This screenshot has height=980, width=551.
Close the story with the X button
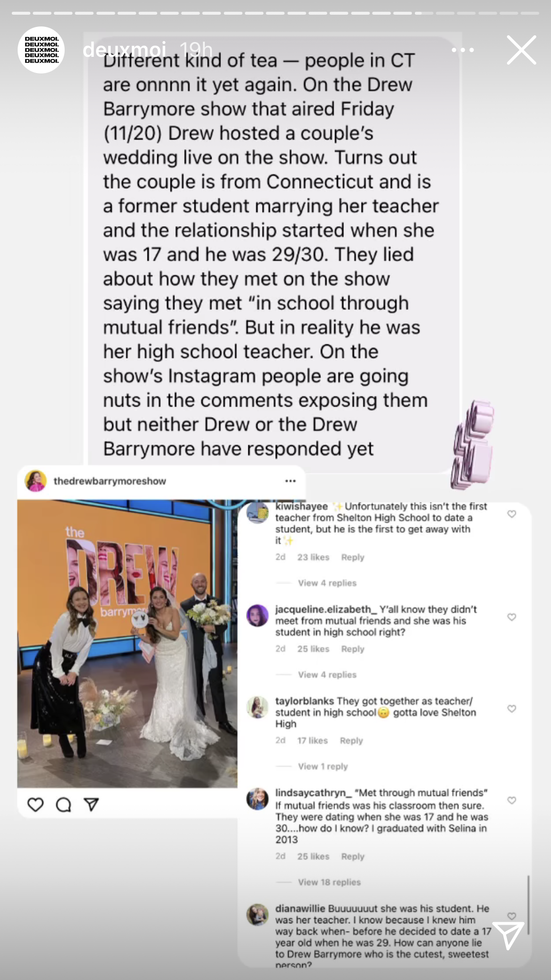coord(521,50)
